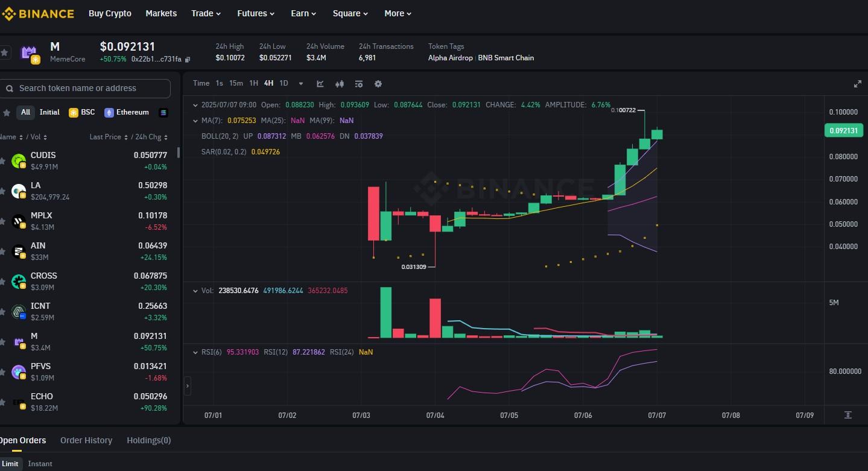868x471 pixels.
Task: Favorite the M MemeCore token star
Action: (5, 53)
